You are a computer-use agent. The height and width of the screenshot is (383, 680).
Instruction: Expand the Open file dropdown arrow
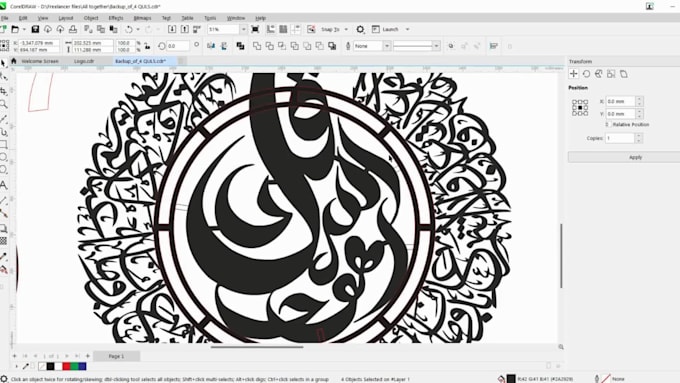(x=24, y=29)
